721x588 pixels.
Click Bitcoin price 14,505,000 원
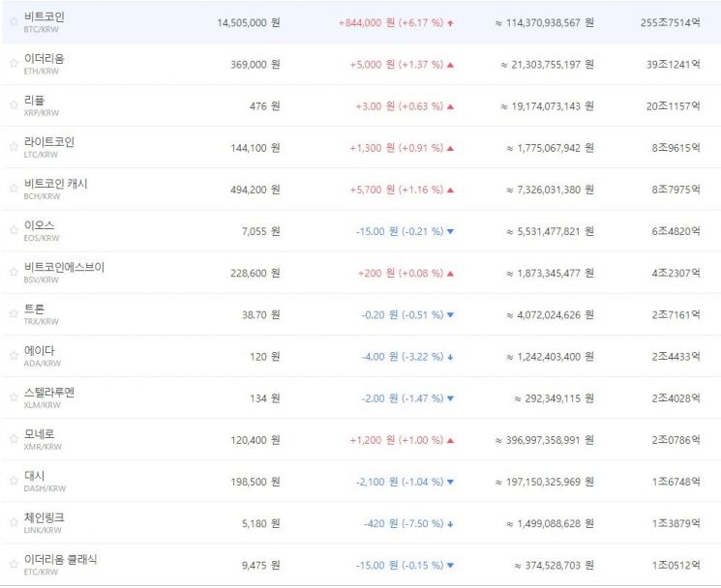point(249,23)
